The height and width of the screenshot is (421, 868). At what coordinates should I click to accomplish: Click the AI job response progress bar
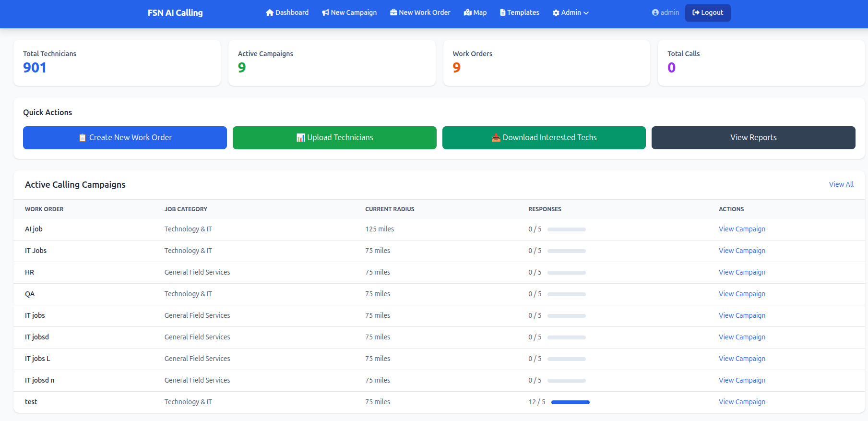pos(567,229)
